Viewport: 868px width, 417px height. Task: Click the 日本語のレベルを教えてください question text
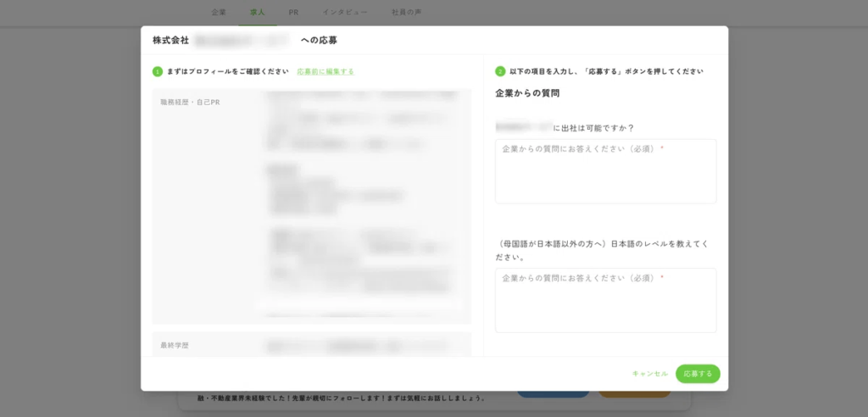point(602,250)
